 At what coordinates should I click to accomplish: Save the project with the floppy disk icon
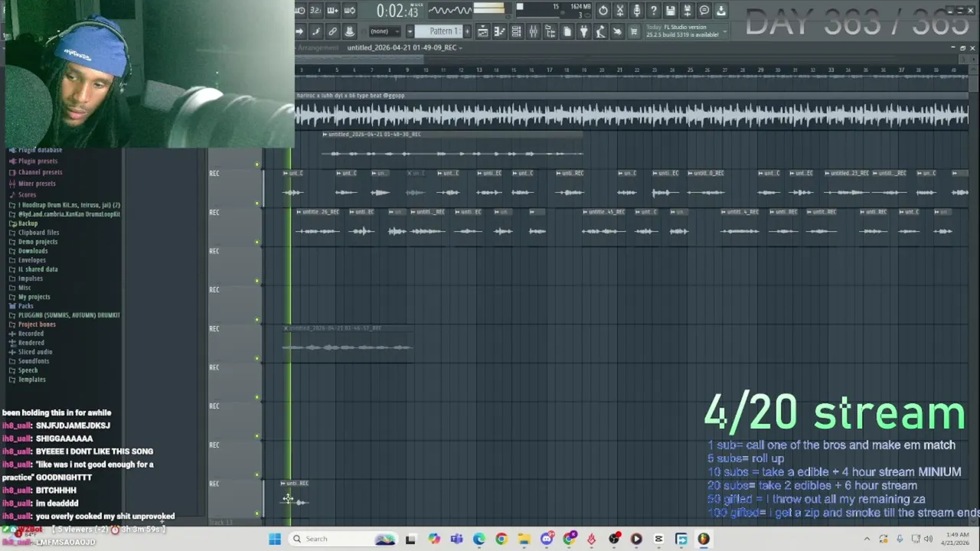671,11
